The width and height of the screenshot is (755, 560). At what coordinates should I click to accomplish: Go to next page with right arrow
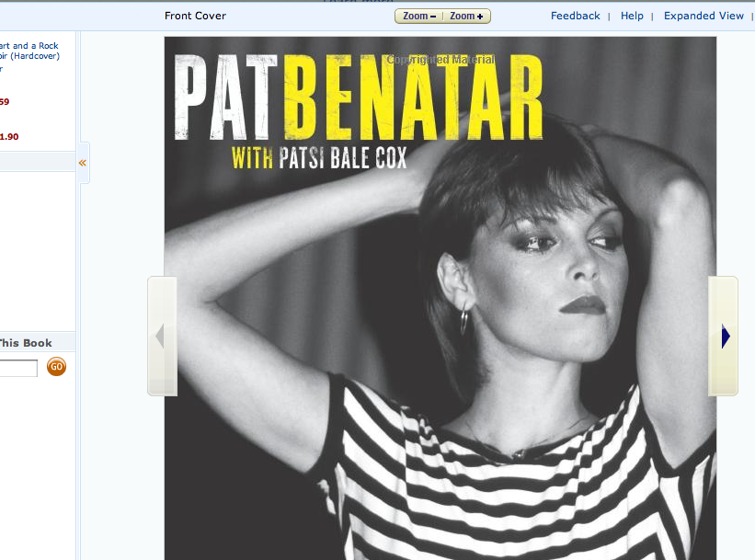pos(723,337)
